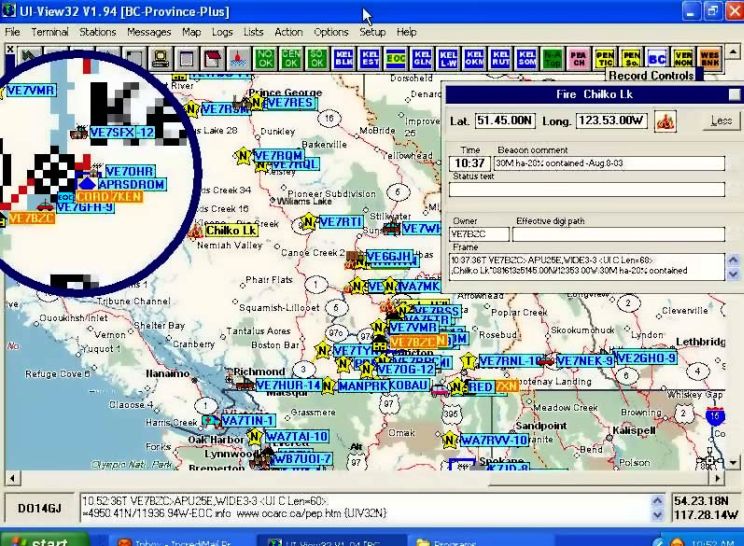
Task: Click the Beacon comment field
Action: [609, 163]
